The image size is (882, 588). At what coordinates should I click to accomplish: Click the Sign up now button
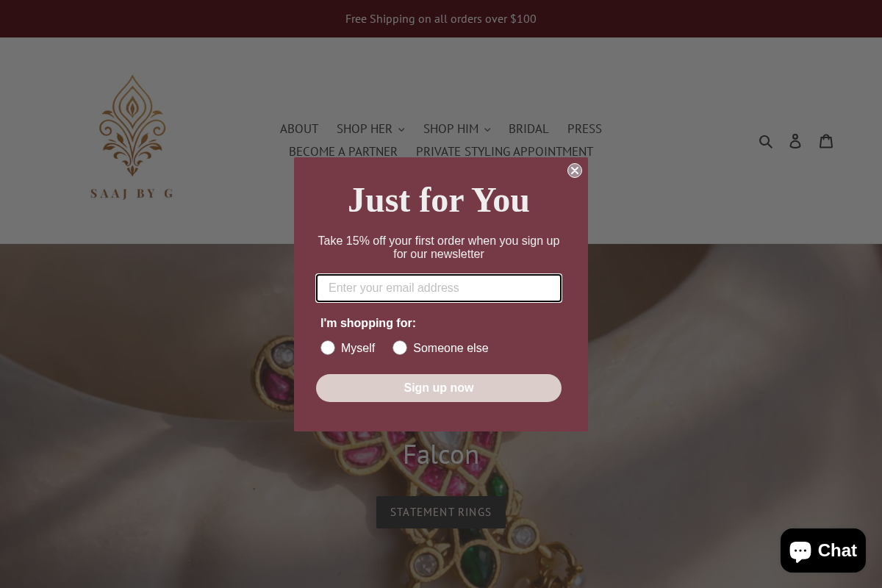(x=439, y=388)
